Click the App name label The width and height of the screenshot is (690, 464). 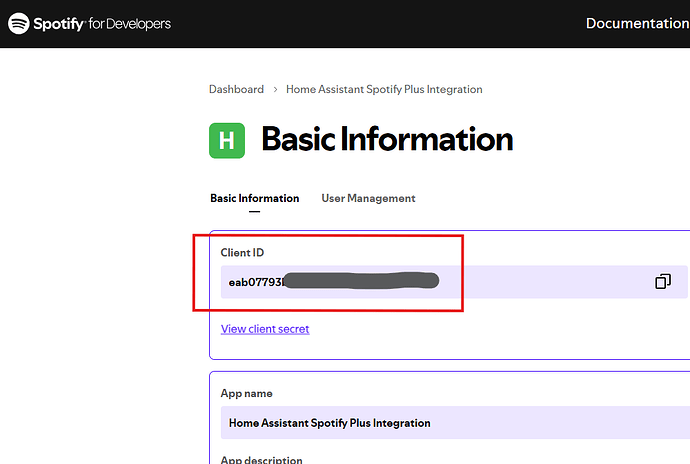[246, 394]
